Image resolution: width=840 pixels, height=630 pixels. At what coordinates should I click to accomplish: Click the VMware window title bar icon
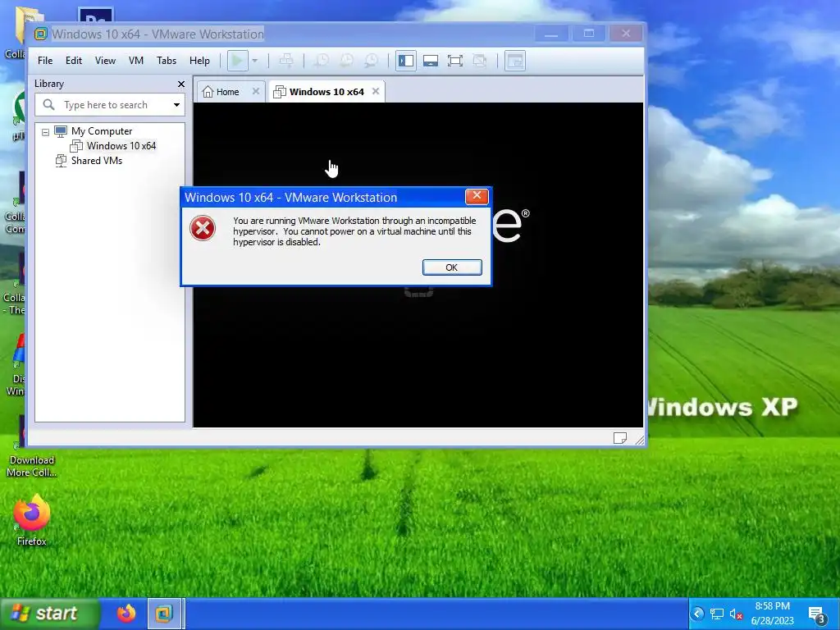[x=41, y=34]
